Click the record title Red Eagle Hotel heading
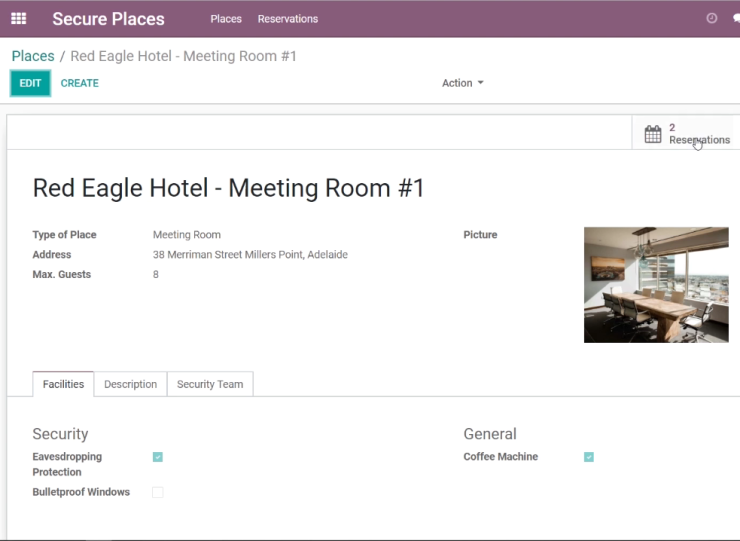Screen dimensions: 740x541 click(228, 188)
